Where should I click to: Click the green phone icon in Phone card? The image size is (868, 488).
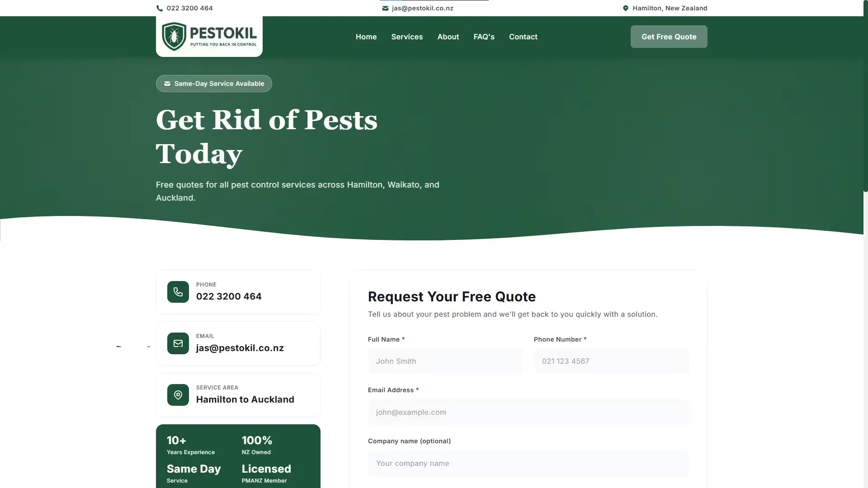pos(178,292)
